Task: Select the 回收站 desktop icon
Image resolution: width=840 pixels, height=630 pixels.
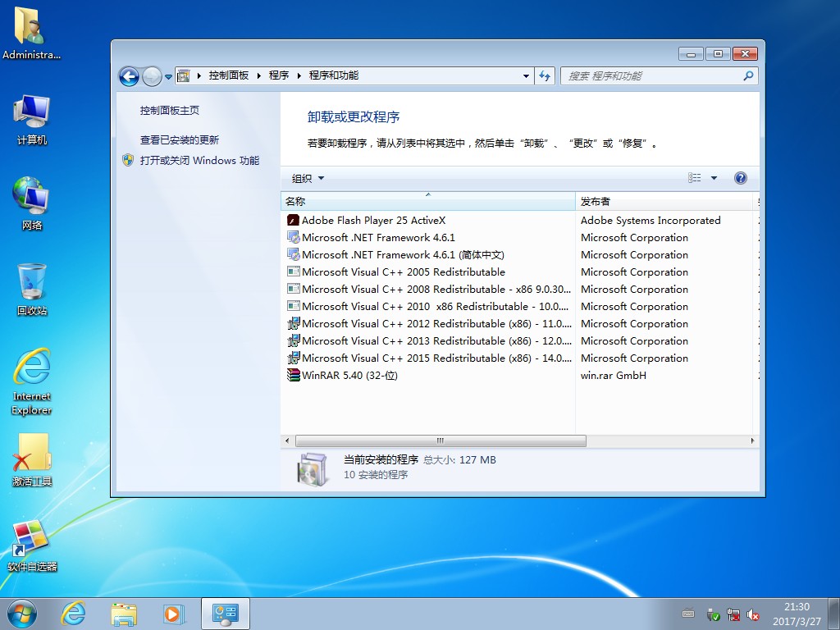Action: tap(32, 290)
